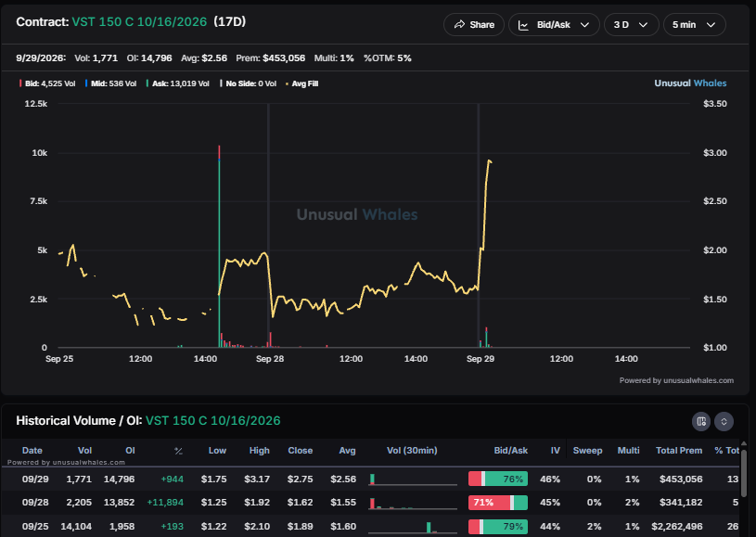The height and width of the screenshot is (537, 756).
Task: Click the VST 150 C link in Historical Volume header
Action: coord(212,420)
